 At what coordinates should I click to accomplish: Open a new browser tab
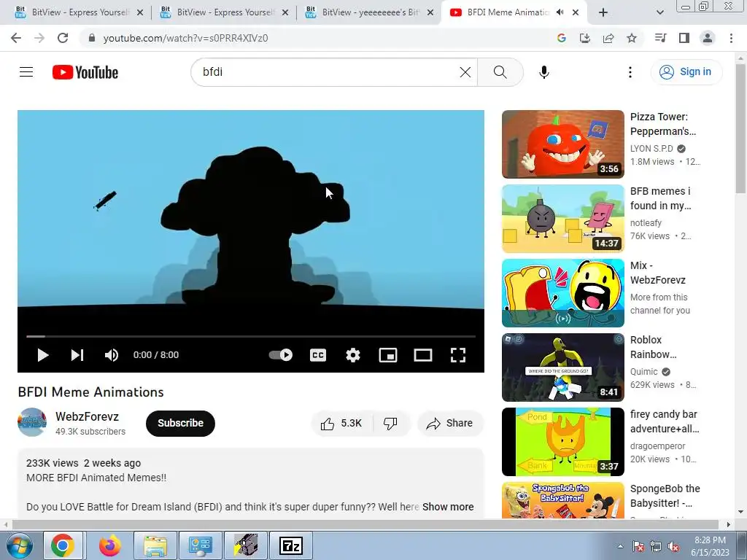pyautogui.click(x=603, y=13)
